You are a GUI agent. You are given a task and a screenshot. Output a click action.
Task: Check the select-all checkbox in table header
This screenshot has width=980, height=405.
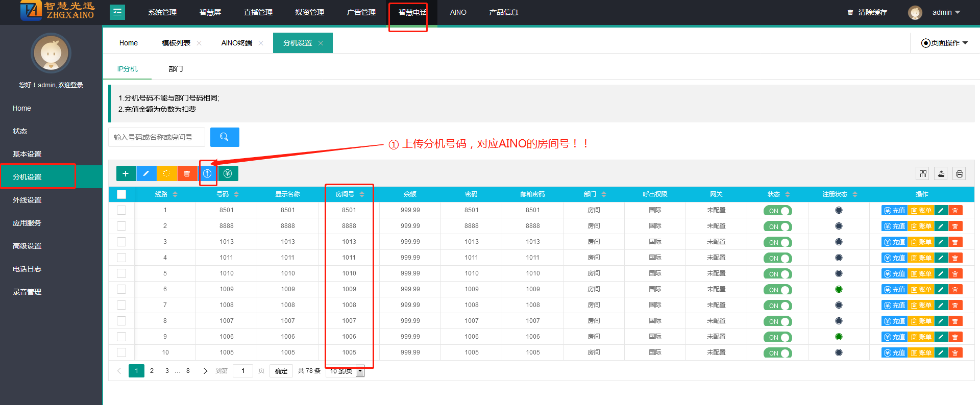pos(121,194)
